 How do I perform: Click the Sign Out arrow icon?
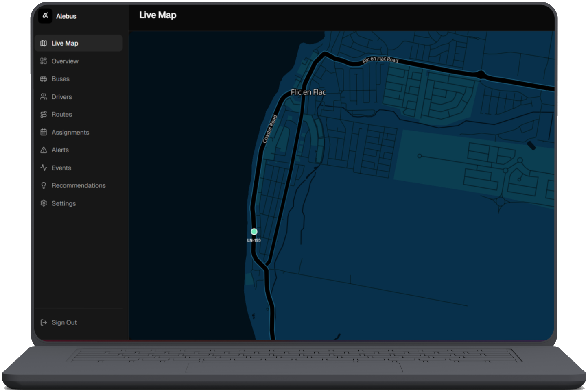pos(44,322)
